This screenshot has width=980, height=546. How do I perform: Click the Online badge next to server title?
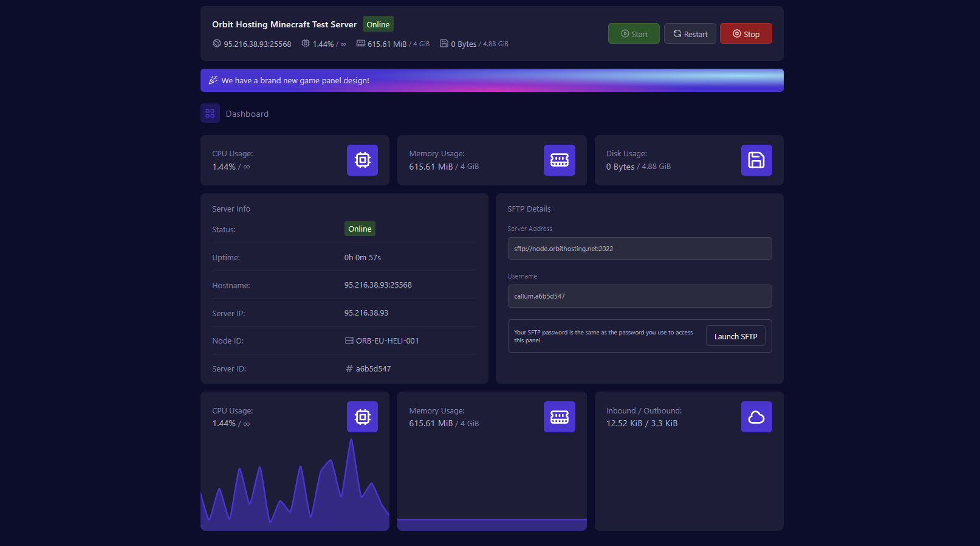click(x=378, y=24)
